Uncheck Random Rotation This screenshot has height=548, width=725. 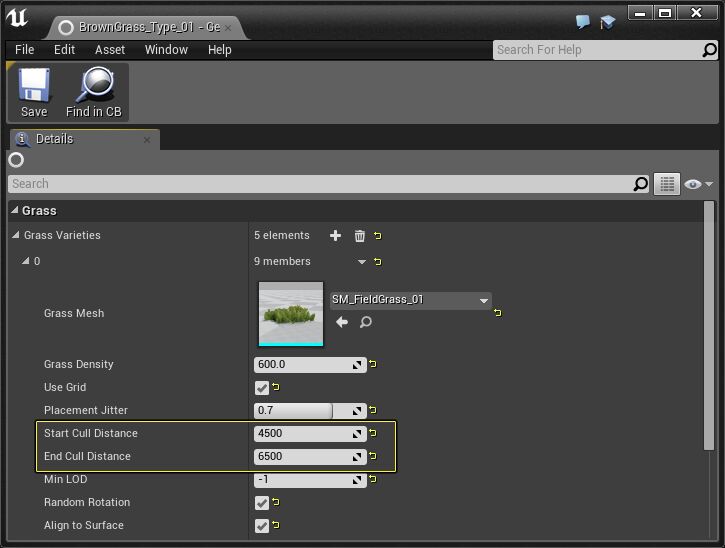pos(262,503)
